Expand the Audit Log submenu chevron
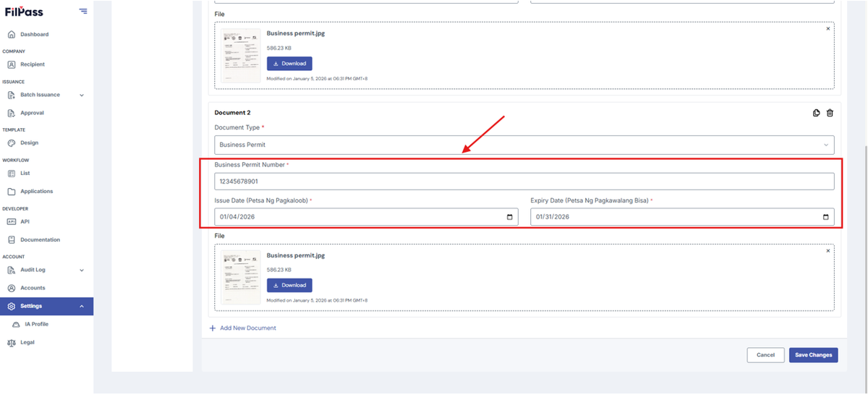The image size is (868, 395). coord(82,270)
